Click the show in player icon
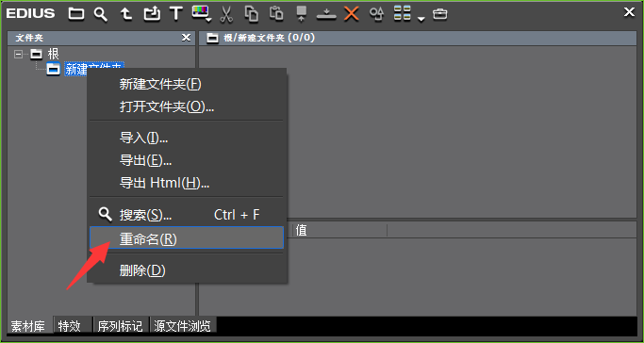This screenshot has width=644, height=343. [302, 13]
